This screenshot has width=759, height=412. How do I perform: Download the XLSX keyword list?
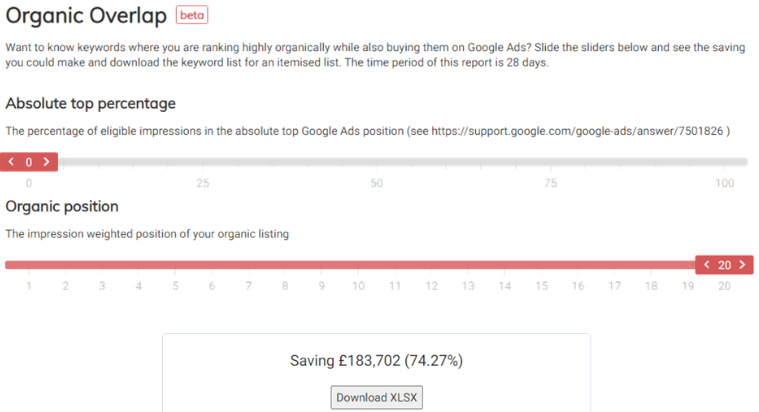click(376, 397)
